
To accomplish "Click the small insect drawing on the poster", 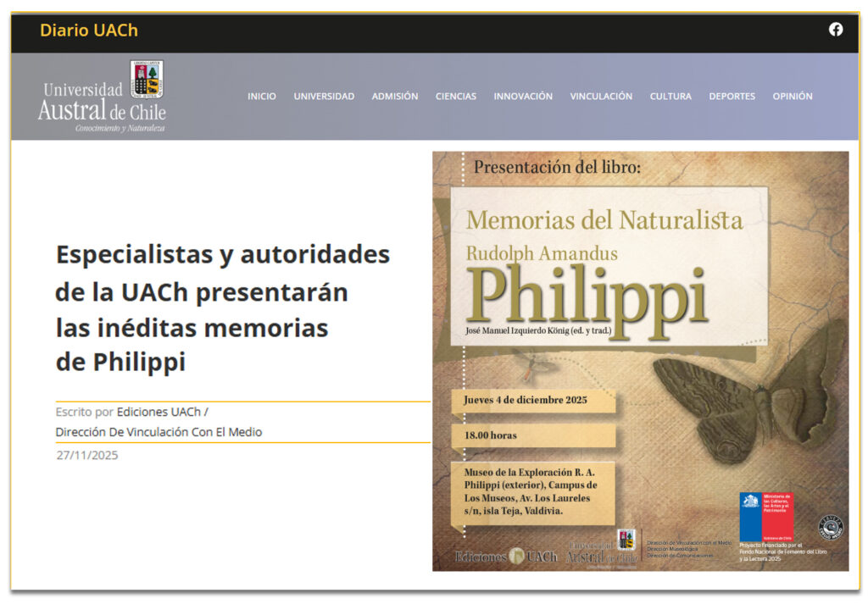I will pos(531,363).
